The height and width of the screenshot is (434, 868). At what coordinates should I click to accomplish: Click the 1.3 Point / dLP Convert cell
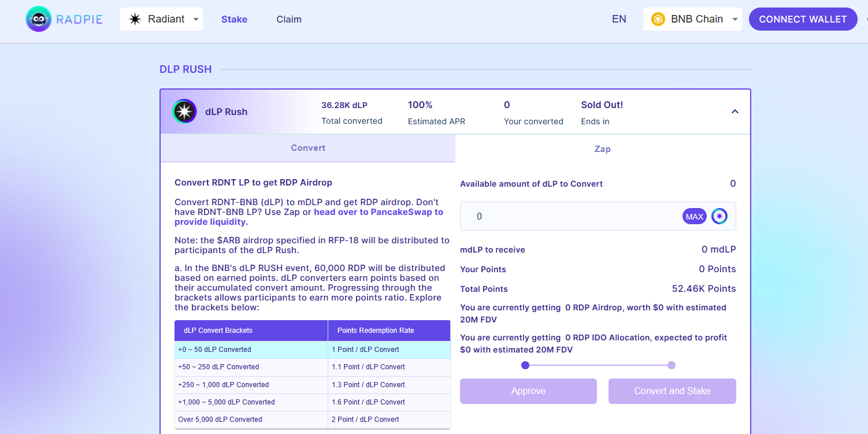pyautogui.click(x=389, y=385)
